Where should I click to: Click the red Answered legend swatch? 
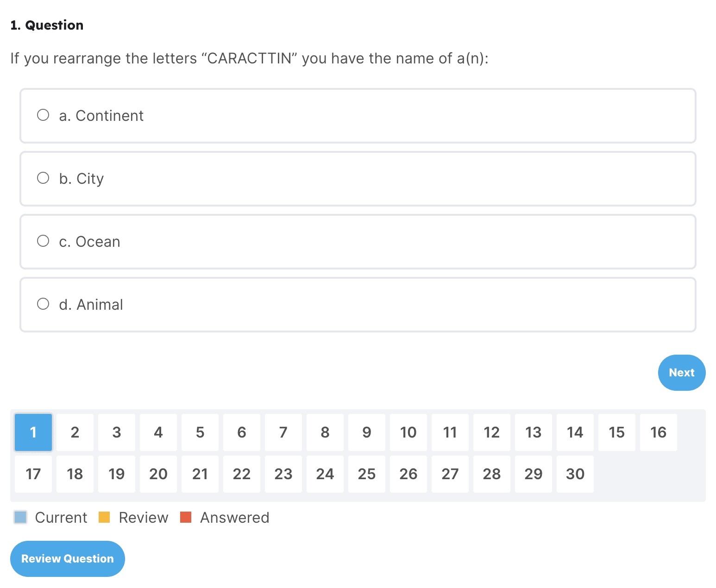[x=186, y=517]
